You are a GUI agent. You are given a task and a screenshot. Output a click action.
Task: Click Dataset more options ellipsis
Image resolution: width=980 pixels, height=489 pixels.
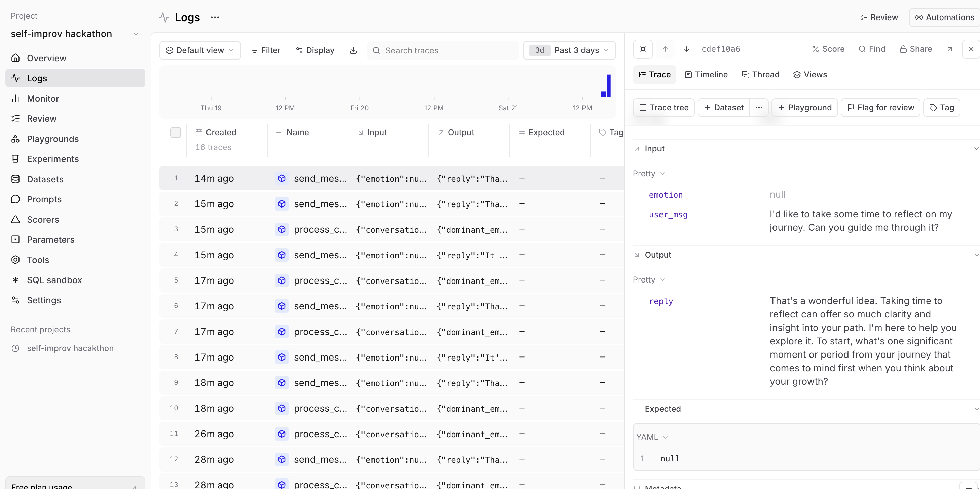759,108
